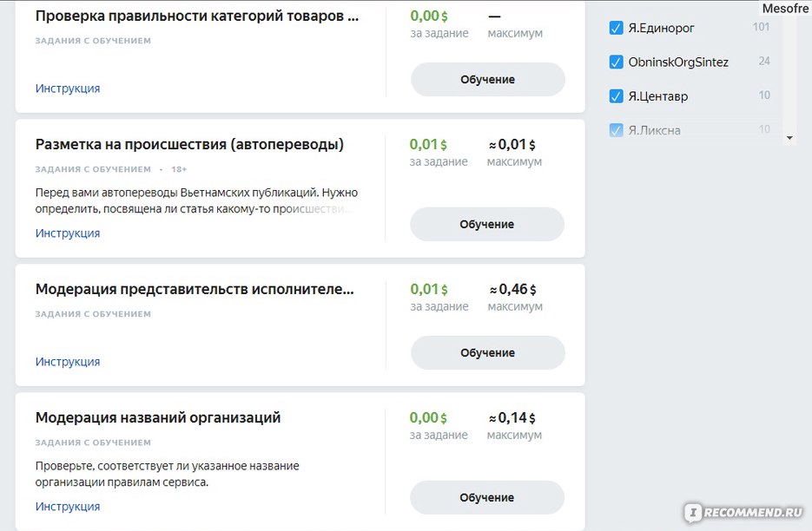Start Обучение for Разметка на происшествия
812x531 pixels.
(487, 224)
